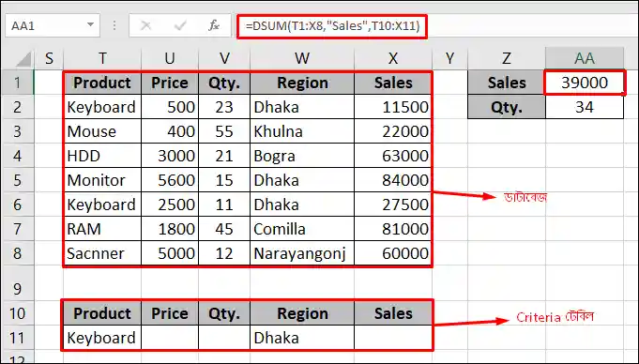This screenshot has width=639, height=364.
Task: Click the Sales value 84000 cell
Action: pyautogui.click(x=392, y=180)
